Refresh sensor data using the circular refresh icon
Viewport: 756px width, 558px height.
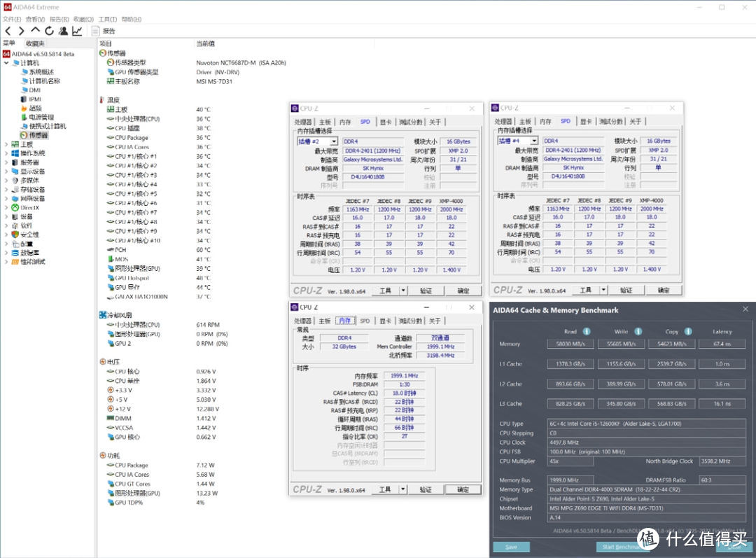(49, 31)
